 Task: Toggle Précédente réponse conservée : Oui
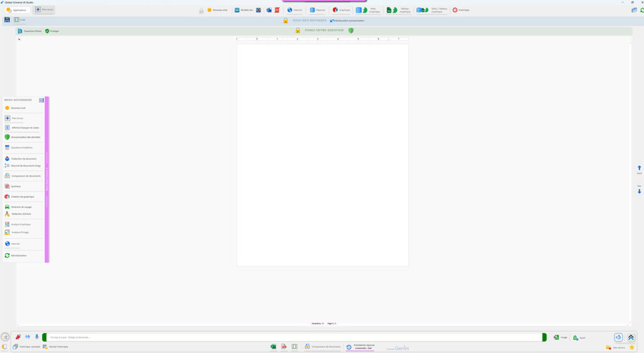pyautogui.click(x=360, y=347)
